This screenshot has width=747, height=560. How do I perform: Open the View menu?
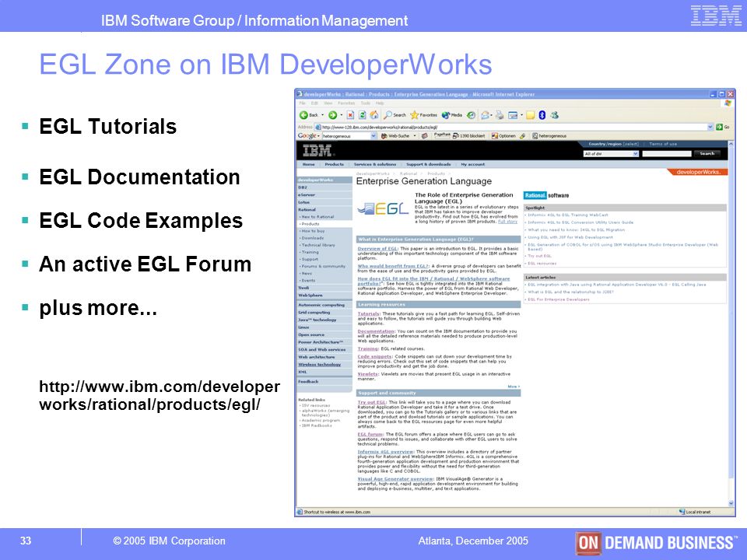pyautogui.click(x=328, y=103)
